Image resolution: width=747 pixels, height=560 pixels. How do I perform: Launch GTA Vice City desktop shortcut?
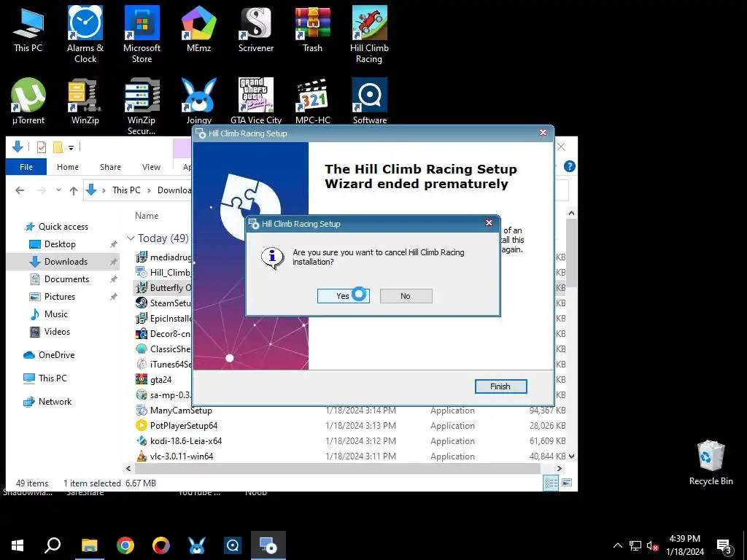pyautogui.click(x=256, y=101)
